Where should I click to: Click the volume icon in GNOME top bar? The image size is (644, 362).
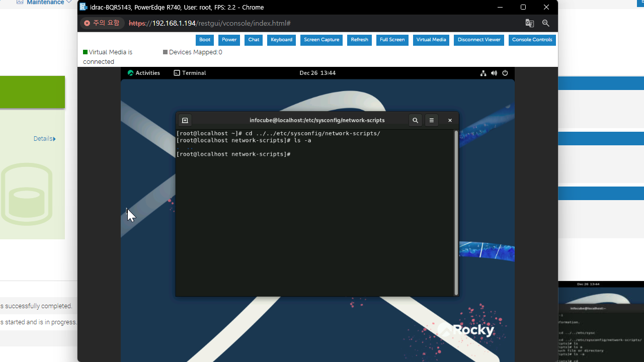tap(494, 73)
